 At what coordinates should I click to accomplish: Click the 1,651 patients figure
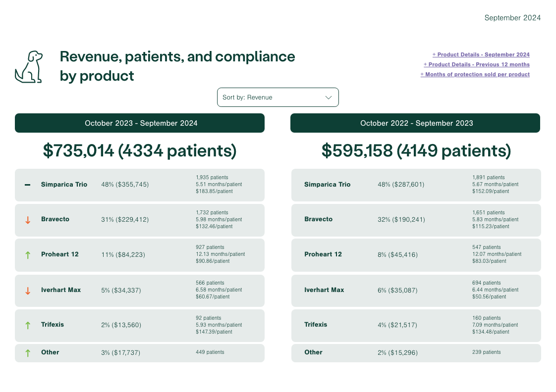point(488,212)
